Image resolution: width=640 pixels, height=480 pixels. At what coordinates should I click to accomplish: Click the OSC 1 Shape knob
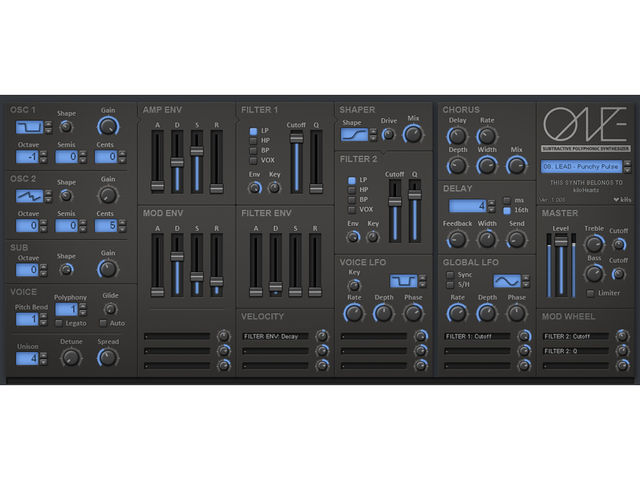pos(66,127)
